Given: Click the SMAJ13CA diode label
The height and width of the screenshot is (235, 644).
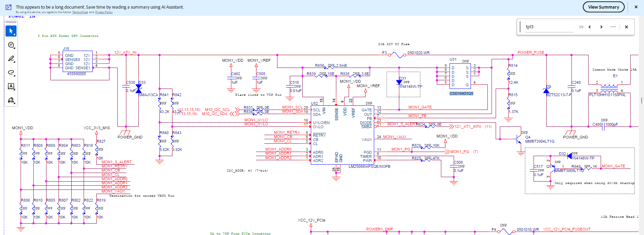Looking at the screenshot, I should point(148,95).
